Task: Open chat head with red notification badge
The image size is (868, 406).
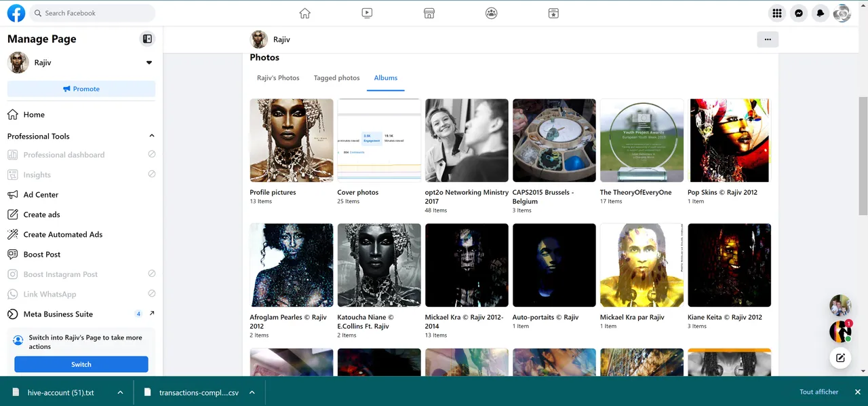Action: tap(840, 331)
